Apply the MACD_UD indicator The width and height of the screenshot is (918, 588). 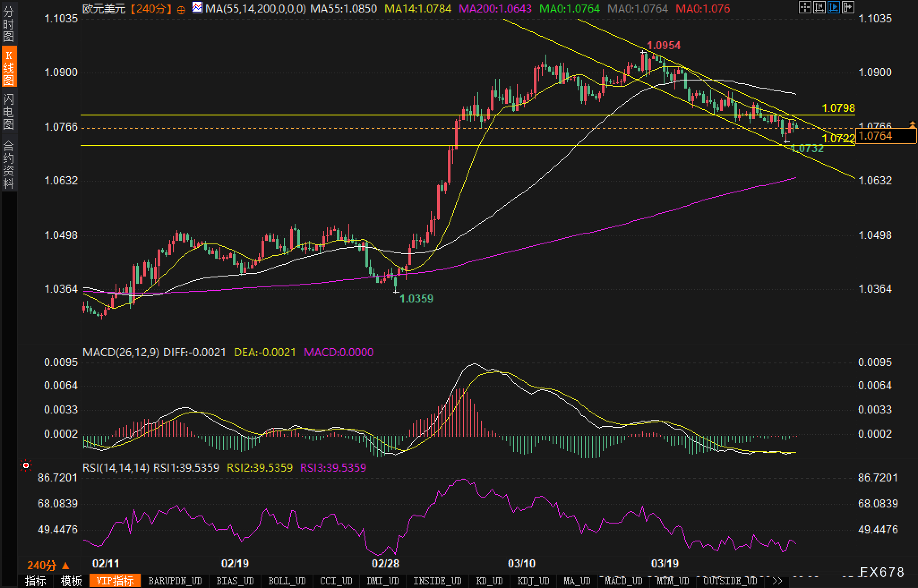tap(623, 581)
